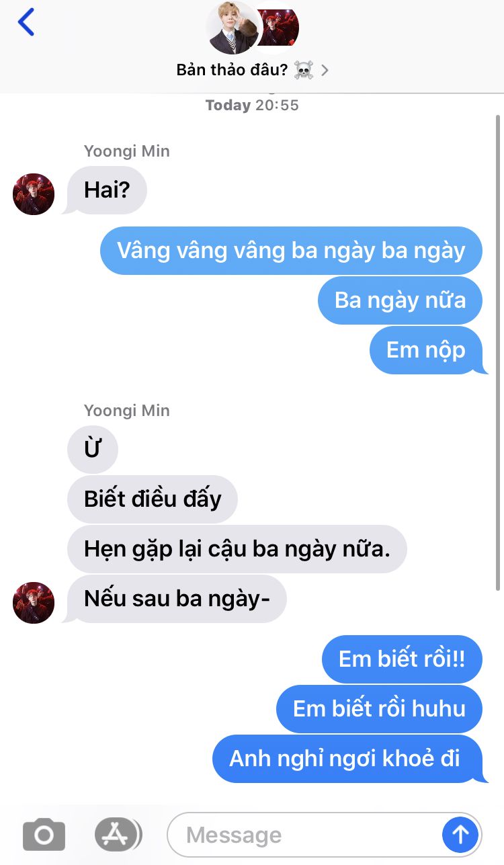Select the "Ba ngày nữa" bubble
This screenshot has width=504, height=865.
[x=400, y=300]
